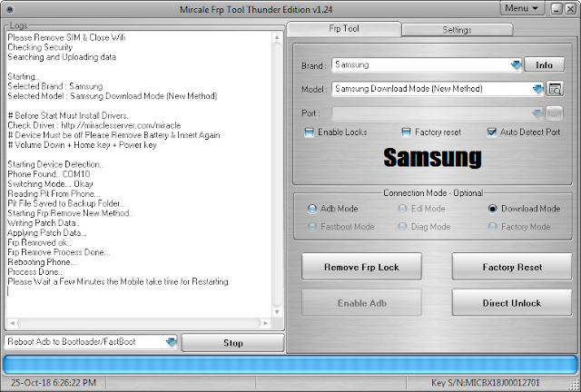The width and height of the screenshot is (581, 392).
Task: Minimize the Miracle Frp Tool window
Action: click(x=556, y=9)
